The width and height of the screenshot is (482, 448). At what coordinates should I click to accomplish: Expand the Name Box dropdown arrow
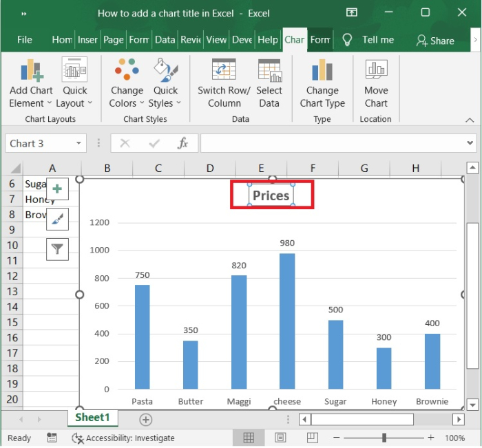(79, 143)
